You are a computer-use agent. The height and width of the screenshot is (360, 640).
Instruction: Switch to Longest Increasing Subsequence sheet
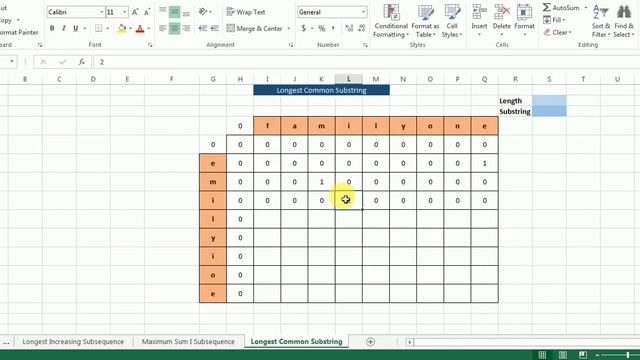[x=73, y=342]
